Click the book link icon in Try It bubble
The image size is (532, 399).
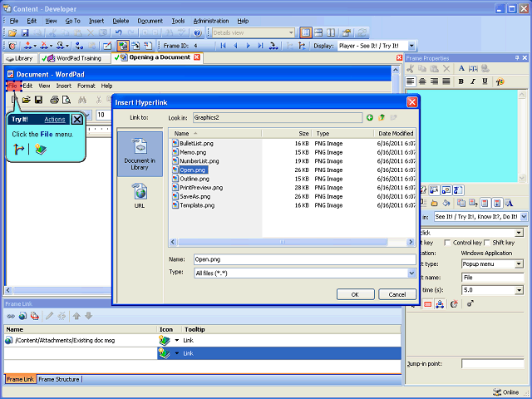[41, 150]
